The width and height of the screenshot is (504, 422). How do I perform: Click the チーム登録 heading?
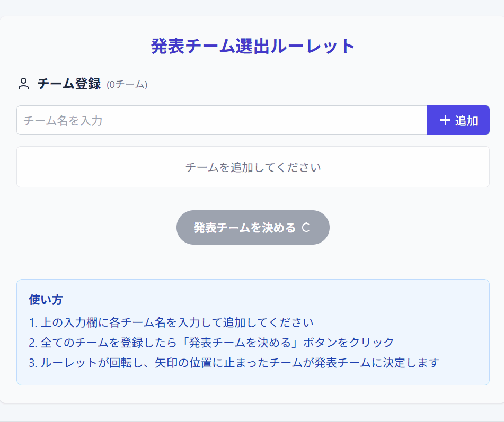pyautogui.click(x=69, y=84)
